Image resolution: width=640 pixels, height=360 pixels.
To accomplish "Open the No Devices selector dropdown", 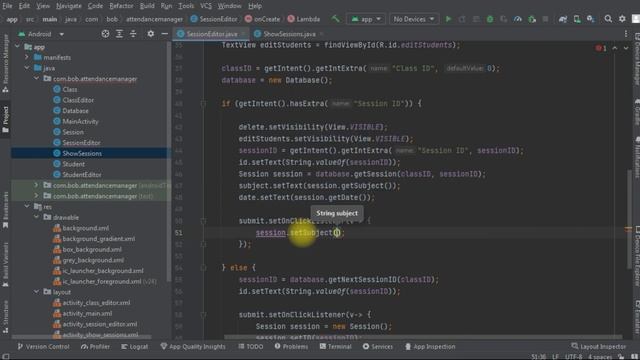I will [414, 19].
